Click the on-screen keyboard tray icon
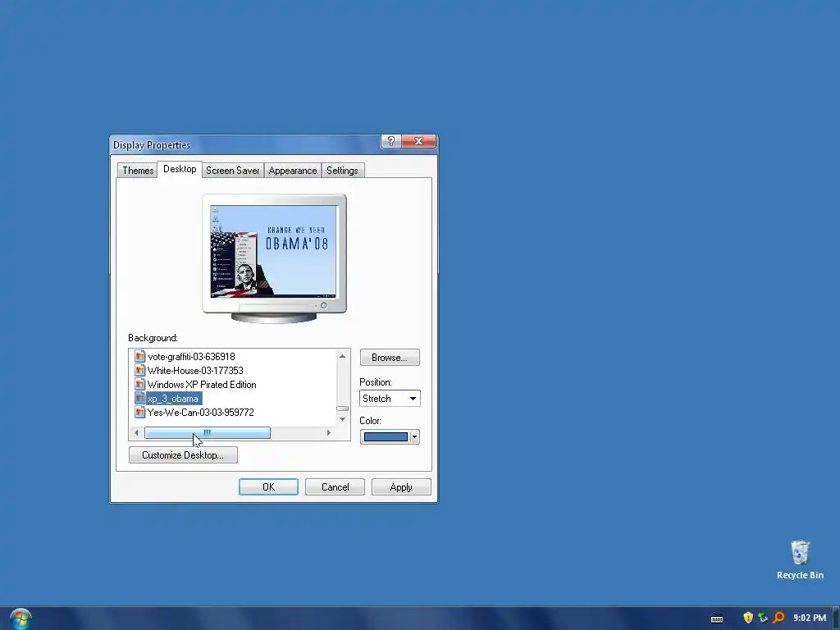This screenshot has height=630, width=840. pos(717,619)
